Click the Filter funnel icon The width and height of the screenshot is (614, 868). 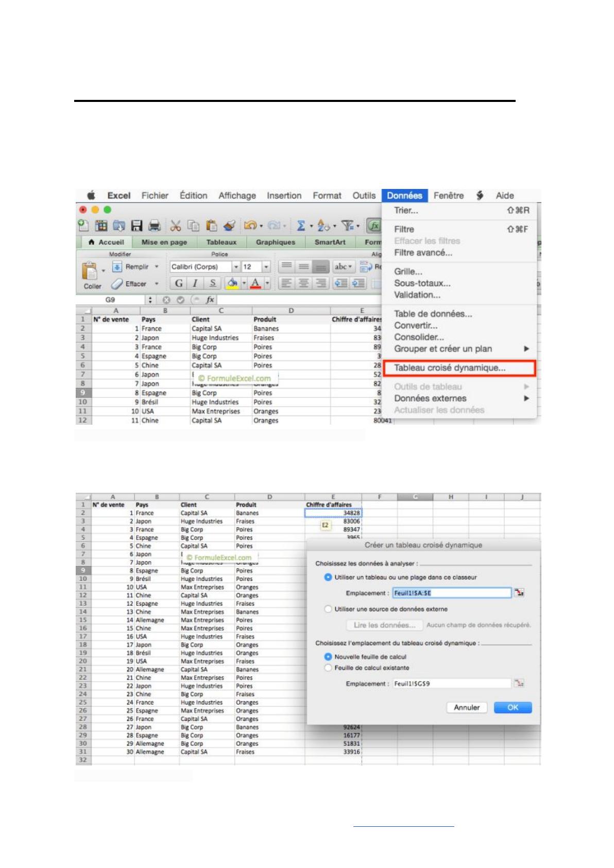348,225
